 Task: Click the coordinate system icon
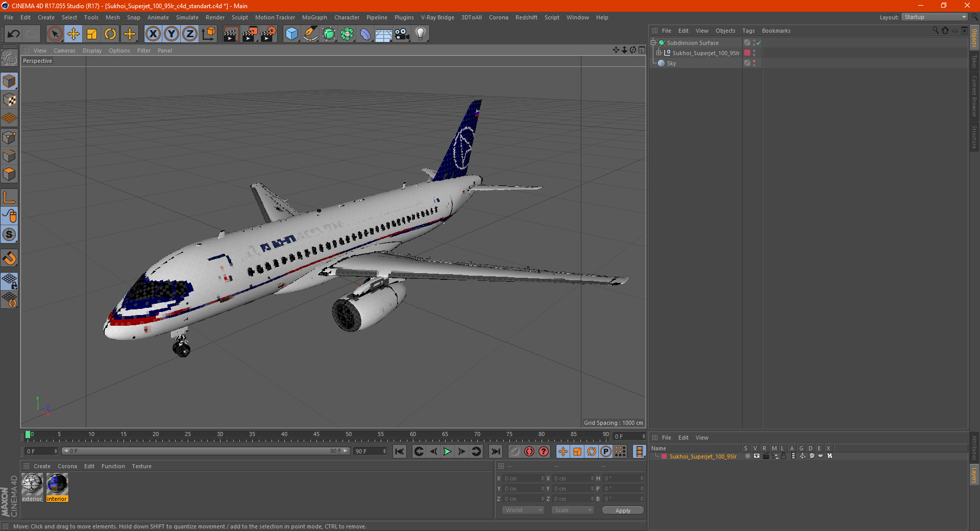(209, 34)
